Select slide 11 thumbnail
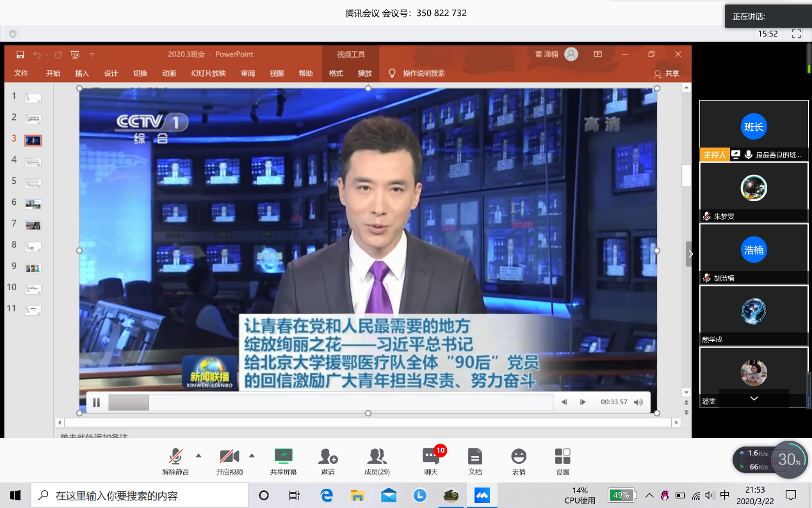Screen dimensions: 812x508 pos(33,310)
